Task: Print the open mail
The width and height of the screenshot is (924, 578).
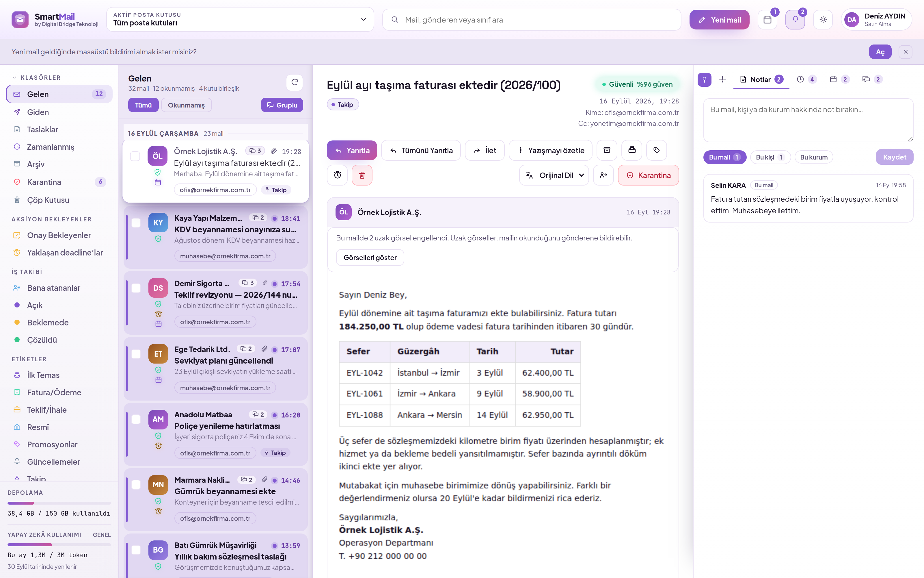Action: tap(631, 150)
